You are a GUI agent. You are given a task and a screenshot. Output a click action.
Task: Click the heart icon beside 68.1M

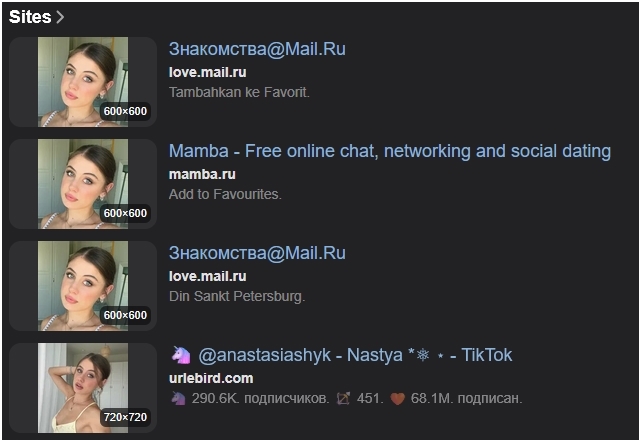tap(397, 398)
